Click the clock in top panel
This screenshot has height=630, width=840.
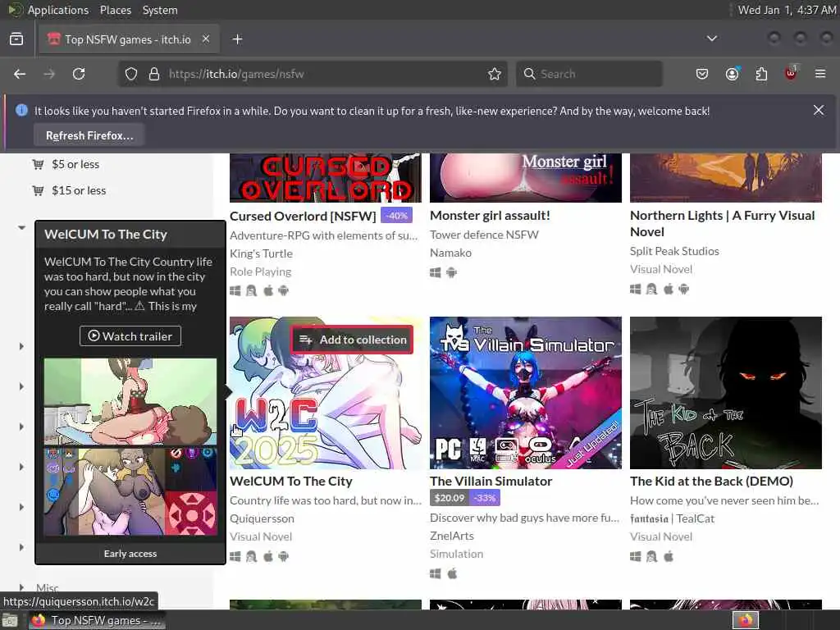coord(787,10)
